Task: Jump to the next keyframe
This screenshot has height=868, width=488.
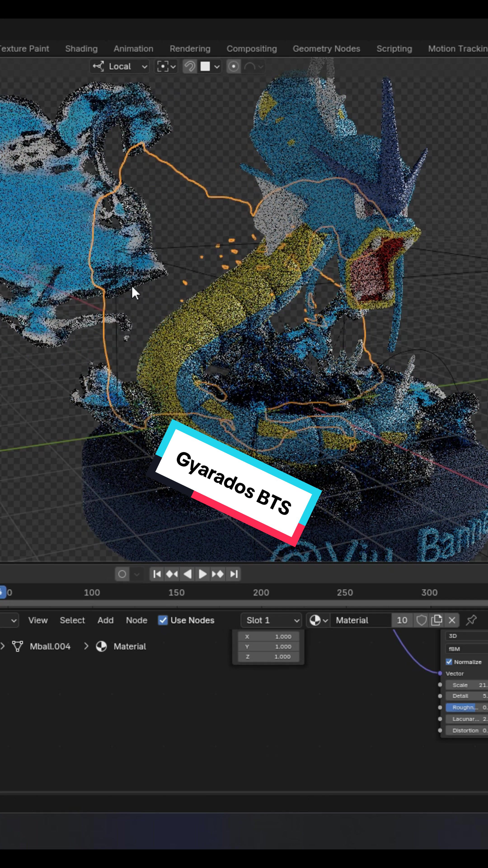Action: point(218,574)
